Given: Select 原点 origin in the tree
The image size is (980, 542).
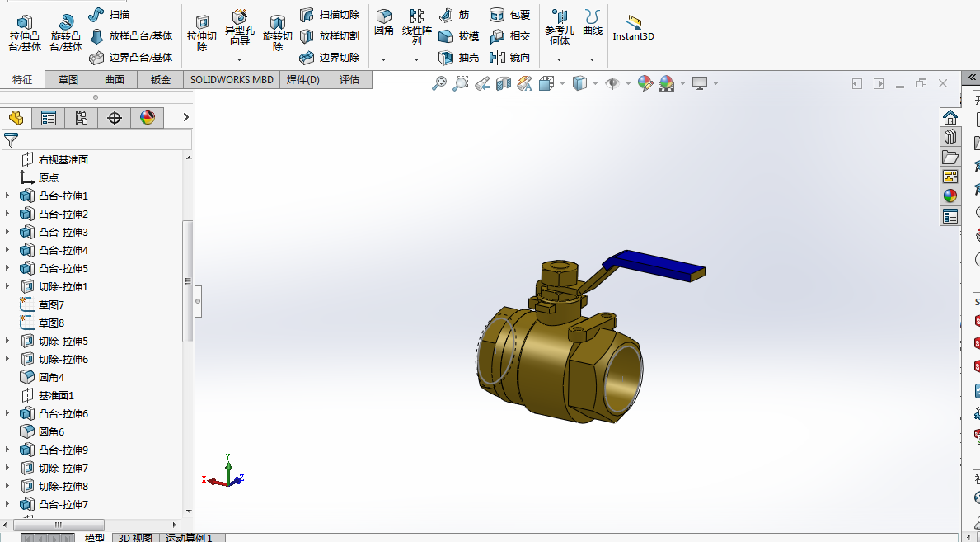Looking at the screenshot, I should [x=49, y=177].
